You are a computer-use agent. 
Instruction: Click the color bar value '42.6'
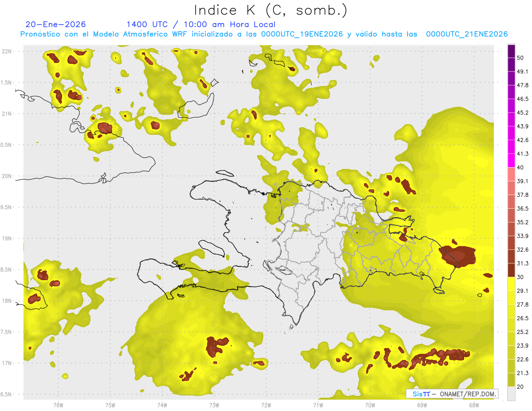click(x=523, y=140)
